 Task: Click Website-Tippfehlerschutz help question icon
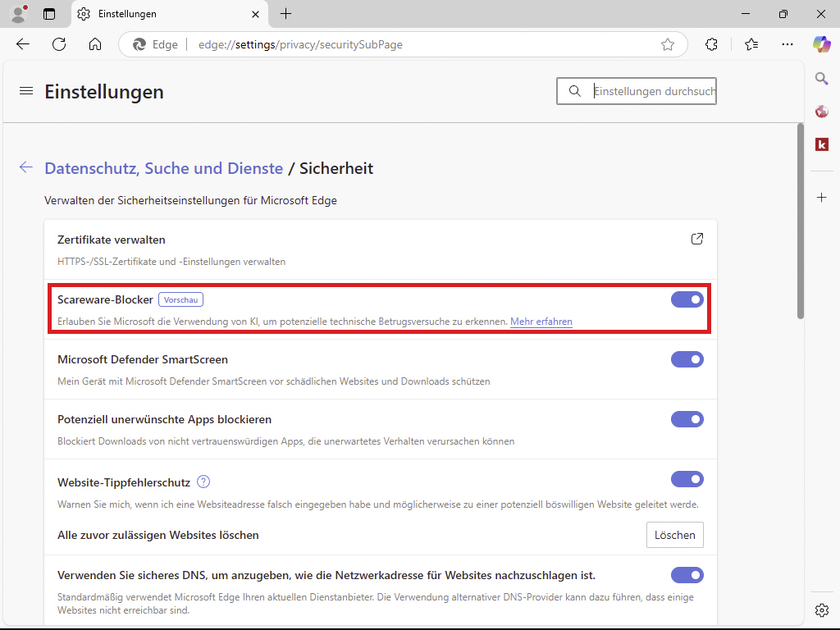click(203, 482)
